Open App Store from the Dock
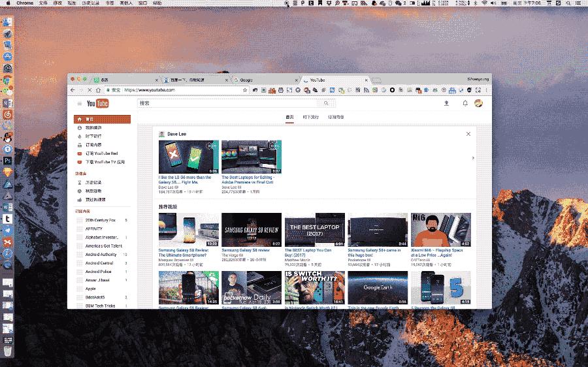The height and width of the screenshot is (367, 588). click(7, 57)
